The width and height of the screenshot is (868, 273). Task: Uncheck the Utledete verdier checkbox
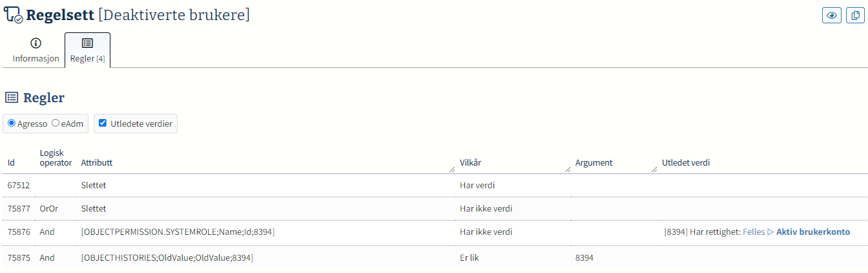[103, 123]
